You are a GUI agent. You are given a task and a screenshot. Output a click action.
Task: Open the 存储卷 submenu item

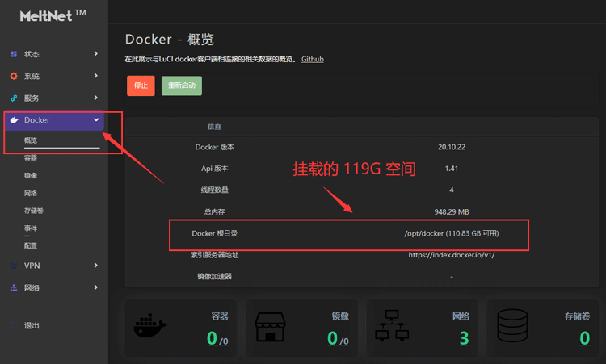(34, 211)
